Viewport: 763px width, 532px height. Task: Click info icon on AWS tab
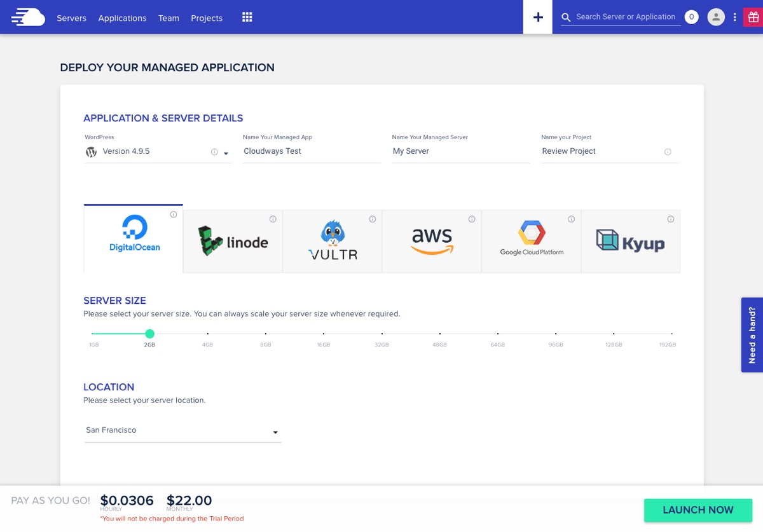472,219
